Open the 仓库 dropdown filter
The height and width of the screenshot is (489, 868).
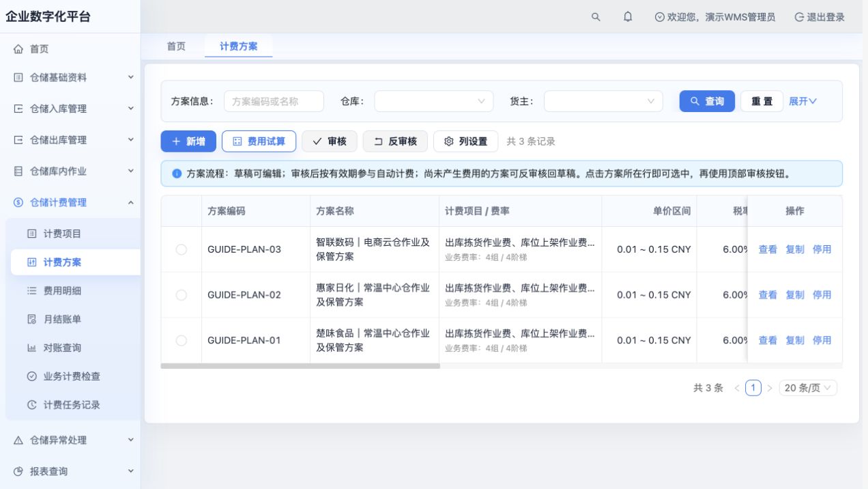tap(433, 101)
